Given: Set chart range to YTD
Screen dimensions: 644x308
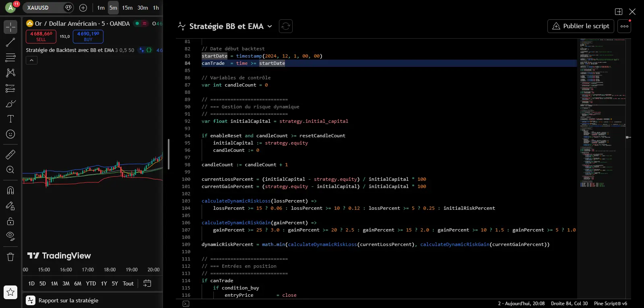Looking at the screenshot, I should pyautogui.click(x=91, y=283).
